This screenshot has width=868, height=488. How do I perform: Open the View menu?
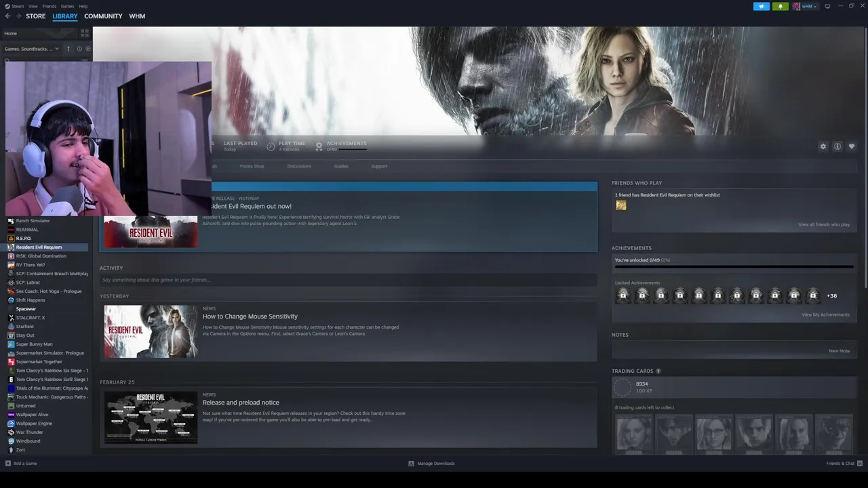point(33,6)
